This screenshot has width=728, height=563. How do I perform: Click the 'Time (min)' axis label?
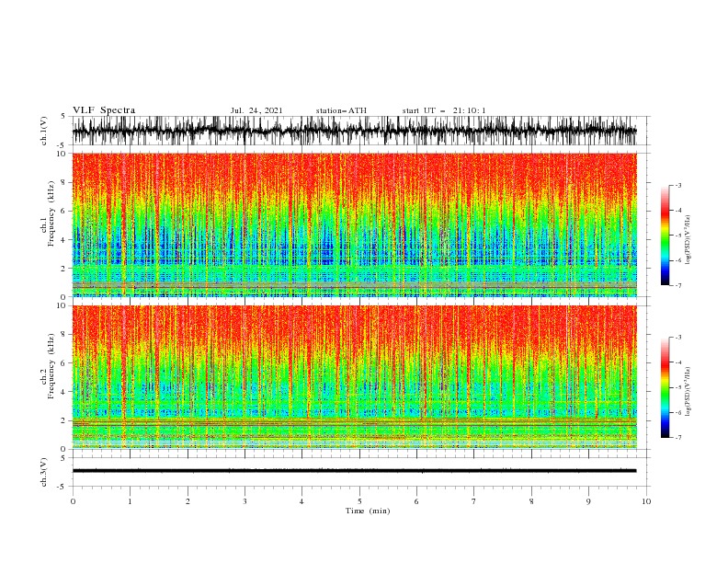pos(368,511)
